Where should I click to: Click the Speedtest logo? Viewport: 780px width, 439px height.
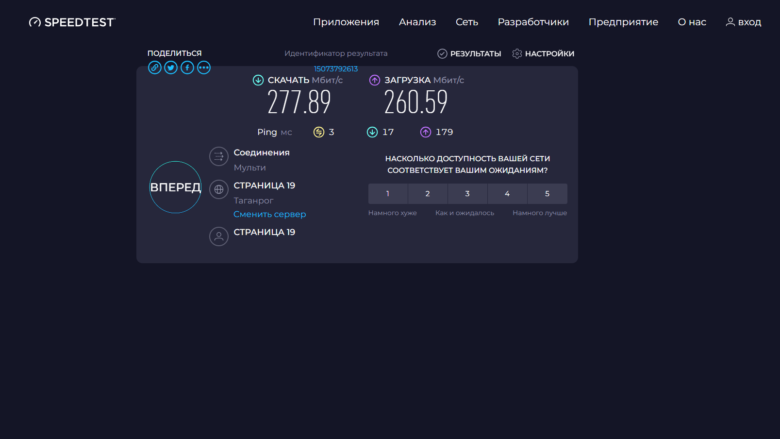(x=72, y=22)
